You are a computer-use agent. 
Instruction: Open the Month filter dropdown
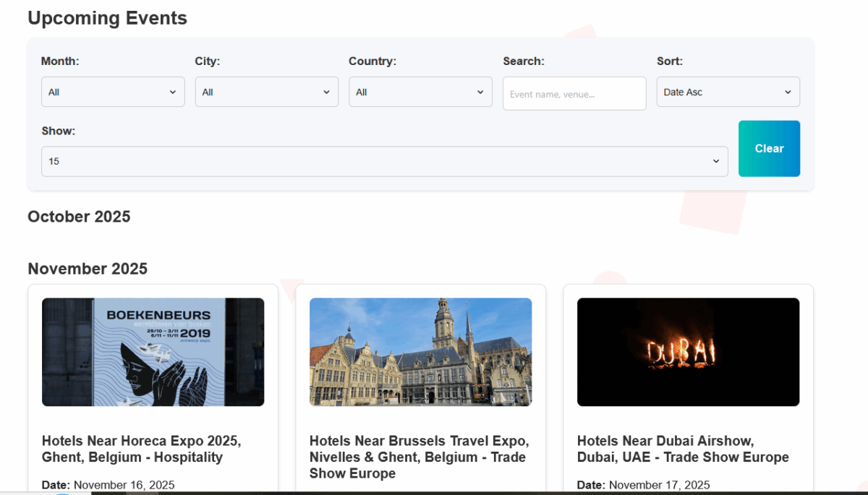pos(113,92)
